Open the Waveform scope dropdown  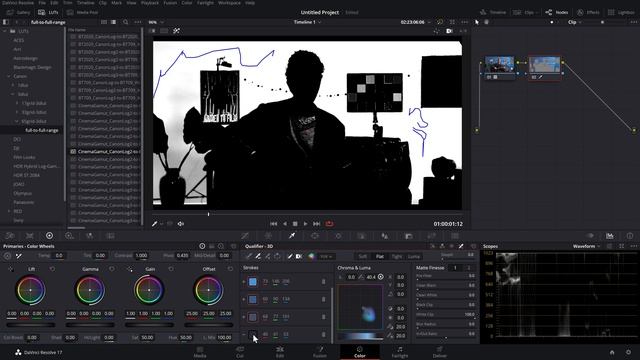pos(587,246)
